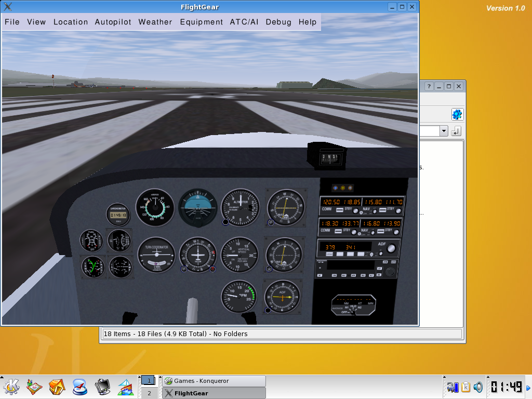The height and width of the screenshot is (399, 532).
Task: Swap COMM frequency 120.50 with standby
Action: coord(340,210)
